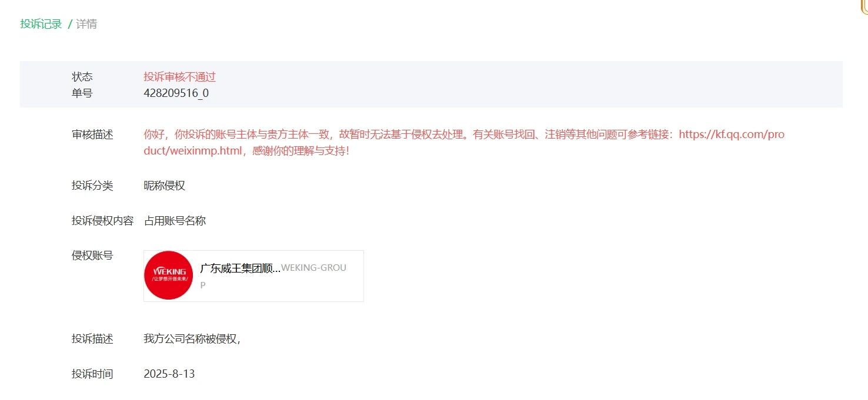Click the 侵权账号 field label
Viewport: 868px width, 400px height.
tap(92, 256)
